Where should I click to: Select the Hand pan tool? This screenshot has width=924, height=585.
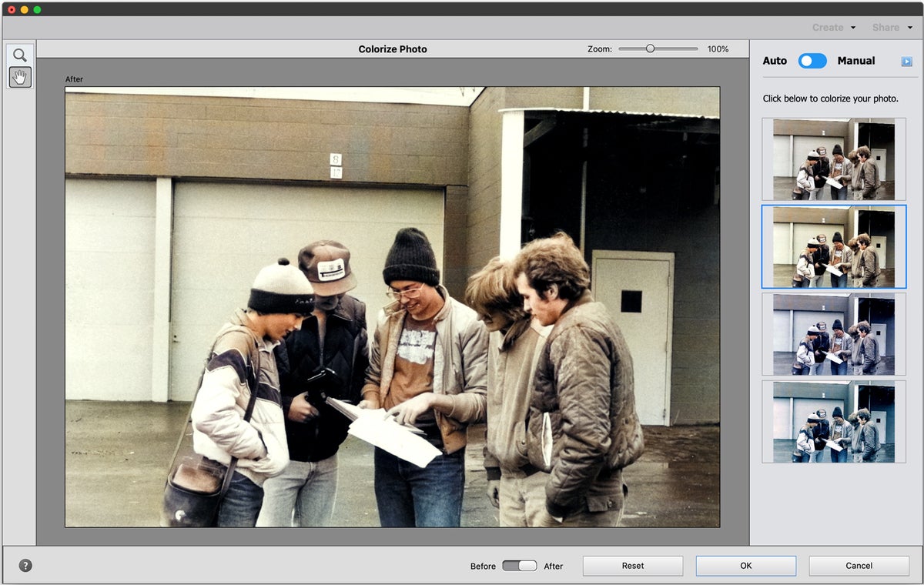20,77
